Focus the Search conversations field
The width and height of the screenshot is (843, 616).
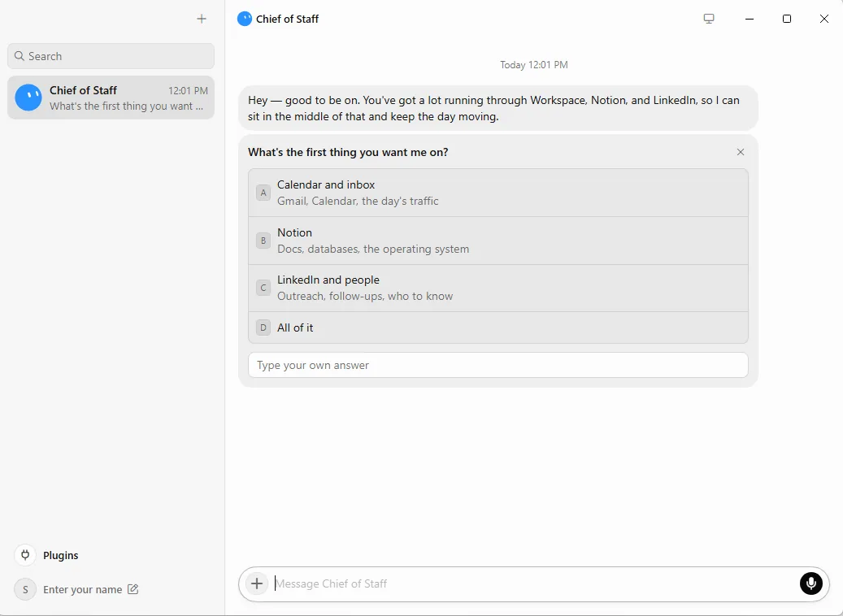click(x=111, y=56)
